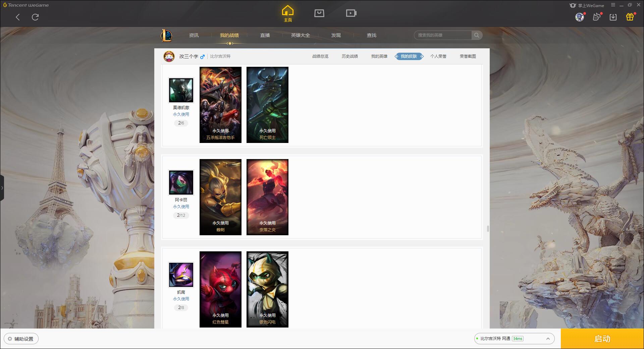Click the 2/12 skin count badge

pos(181,215)
